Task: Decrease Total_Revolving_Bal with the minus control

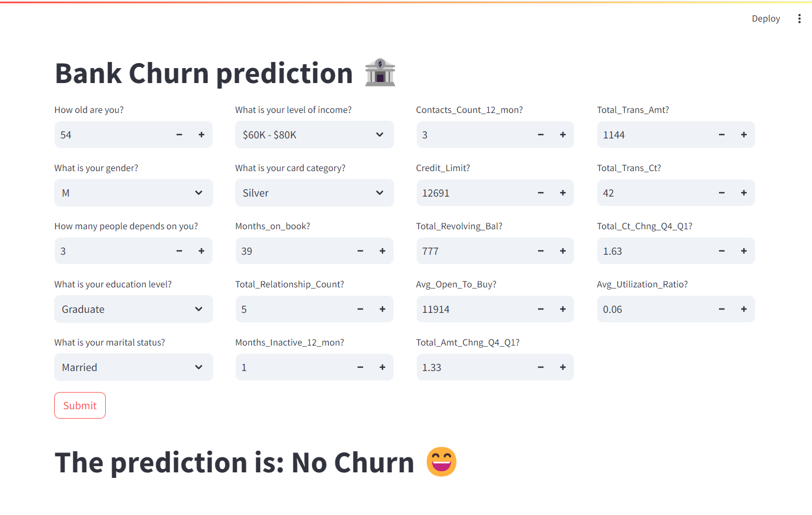Action: [540, 251]
